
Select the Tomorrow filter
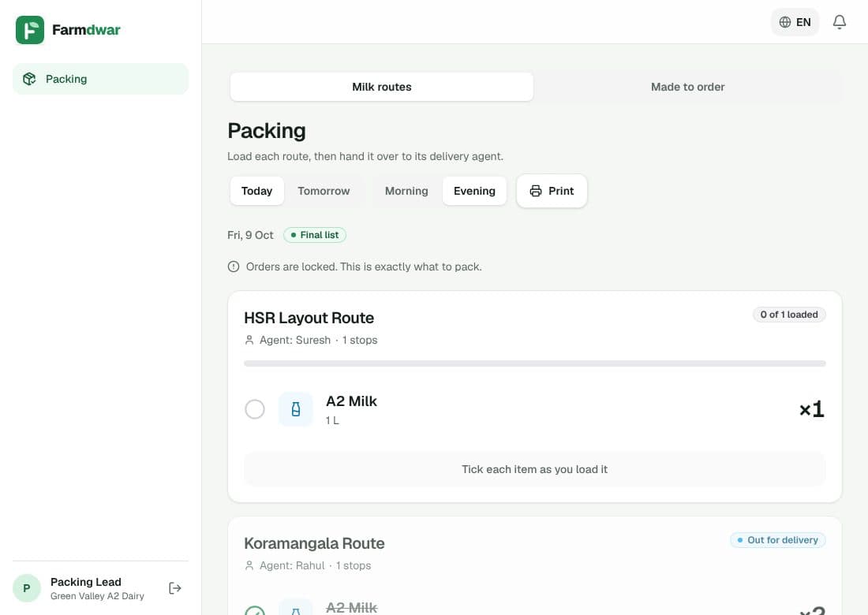[324, 191]
